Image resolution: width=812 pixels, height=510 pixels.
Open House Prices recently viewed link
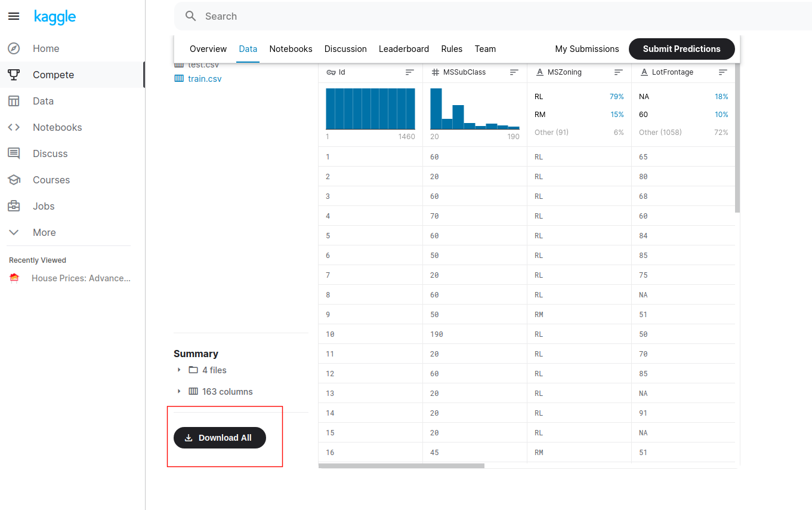pyautogui.click(x=81, y=278)
